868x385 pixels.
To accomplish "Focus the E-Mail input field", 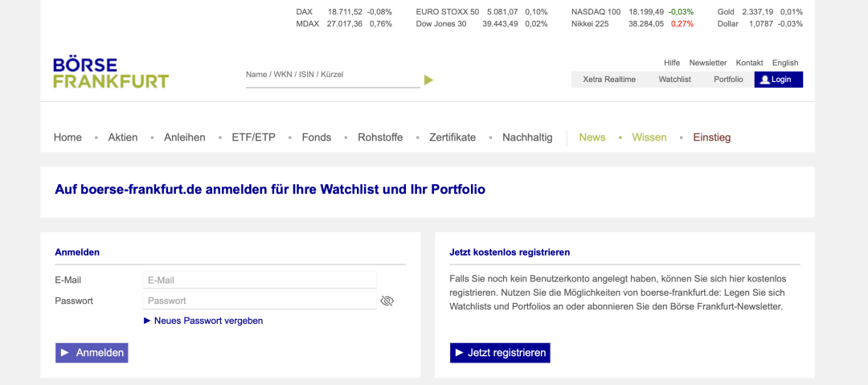I will [x=259, y=280].
